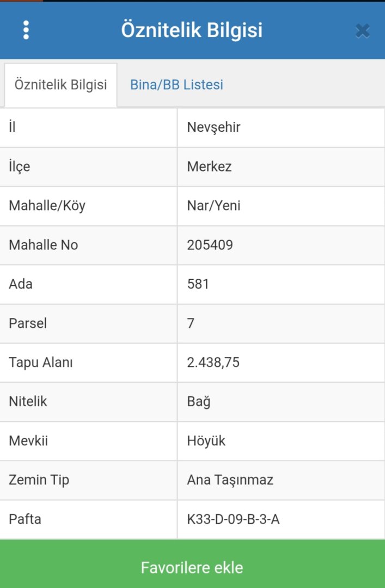Tap the star-like Favorilere ekle action
This screenshot has width=385, height=588.
click(x=192, y=567)
